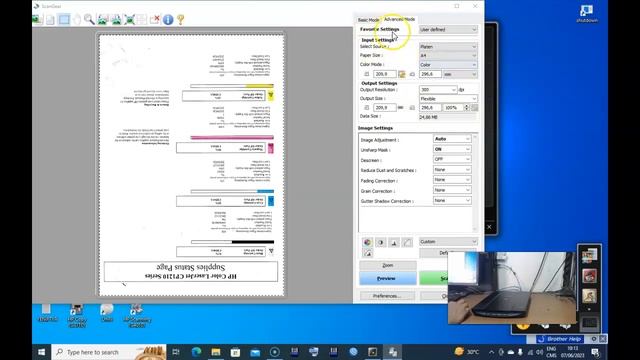Click the webcam overlay thumbnail

click(x=512, y=288)
